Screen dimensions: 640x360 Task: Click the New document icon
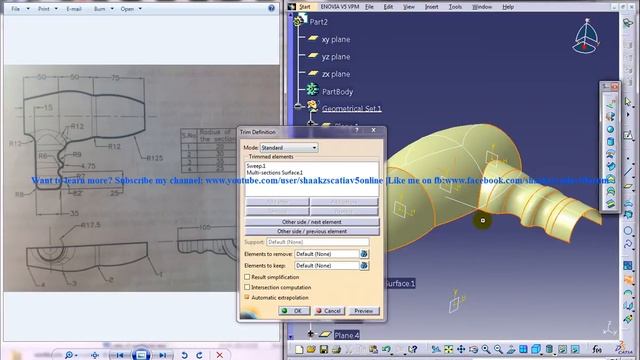299,349
